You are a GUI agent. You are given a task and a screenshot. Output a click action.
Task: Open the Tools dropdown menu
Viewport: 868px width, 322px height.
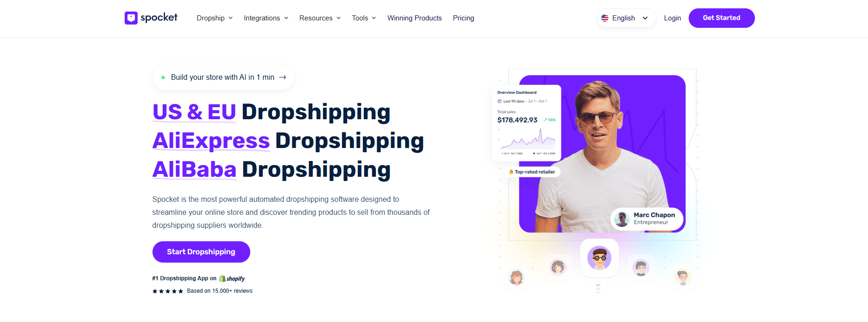[364, 18]
